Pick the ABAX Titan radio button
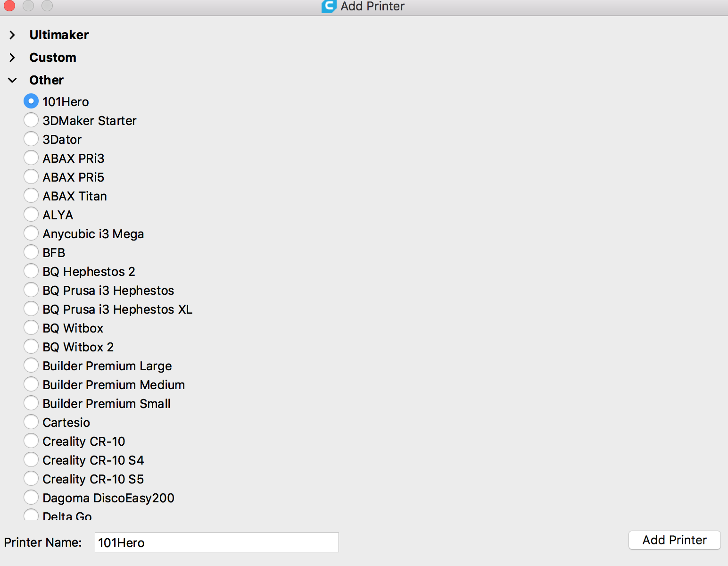The width and height of the screenshot is (728, 566). tap(31, 196)
